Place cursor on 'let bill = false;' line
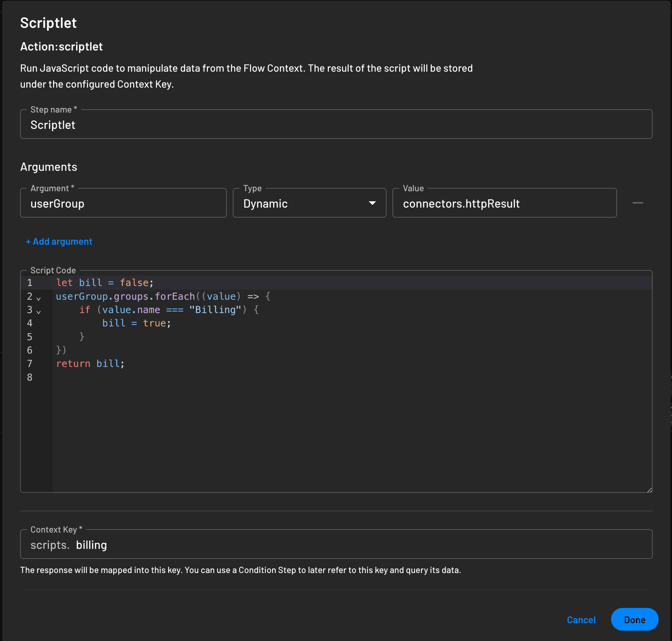 (105, 283)
